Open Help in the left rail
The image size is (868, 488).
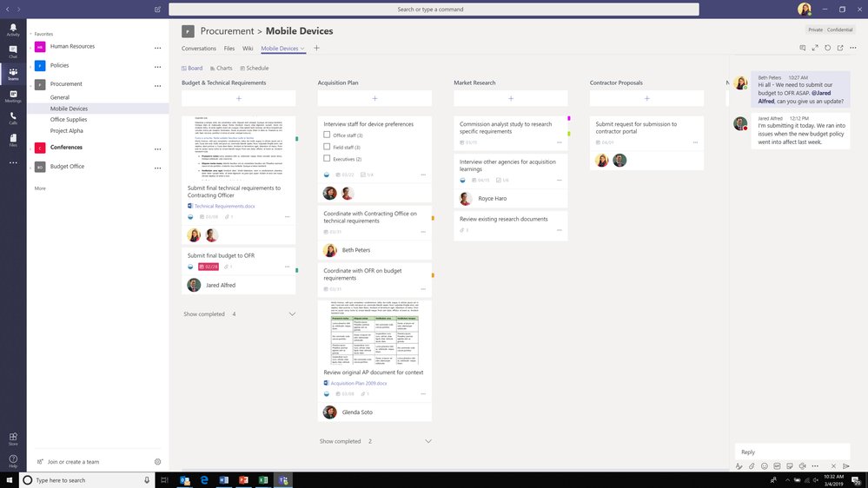click(x=13, y=461)
